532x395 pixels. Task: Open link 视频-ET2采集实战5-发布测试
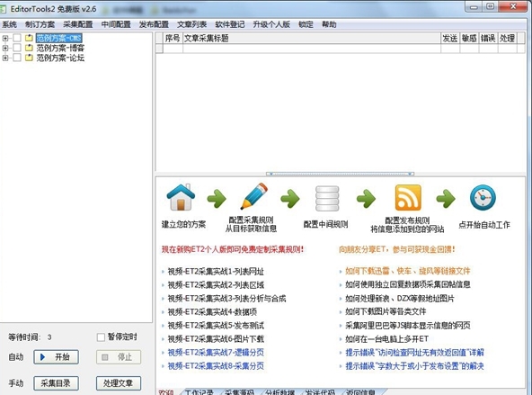[x=216, y=326]
